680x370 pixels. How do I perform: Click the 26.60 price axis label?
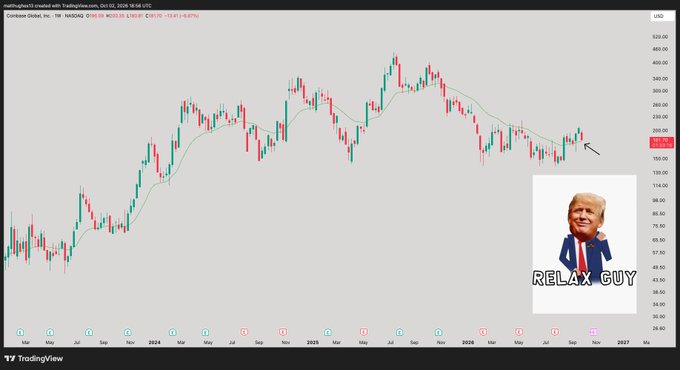(660, 328)
